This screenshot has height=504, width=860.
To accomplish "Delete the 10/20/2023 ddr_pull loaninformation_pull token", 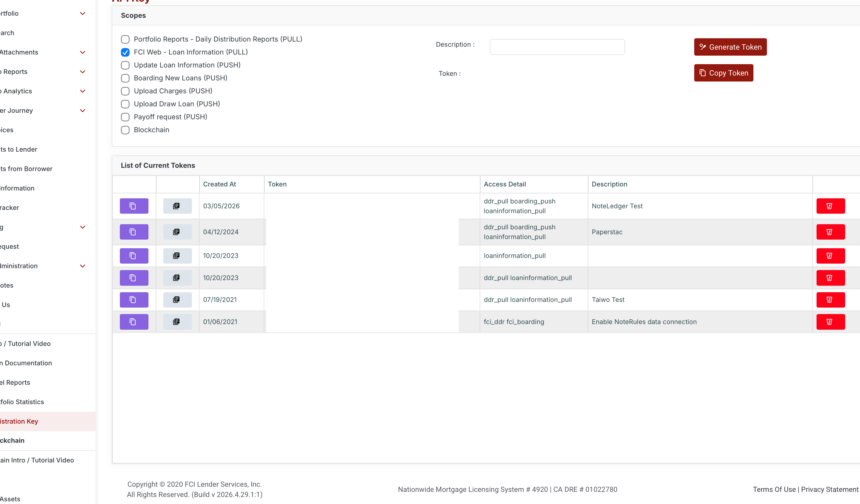I will (x=831, y=278).
